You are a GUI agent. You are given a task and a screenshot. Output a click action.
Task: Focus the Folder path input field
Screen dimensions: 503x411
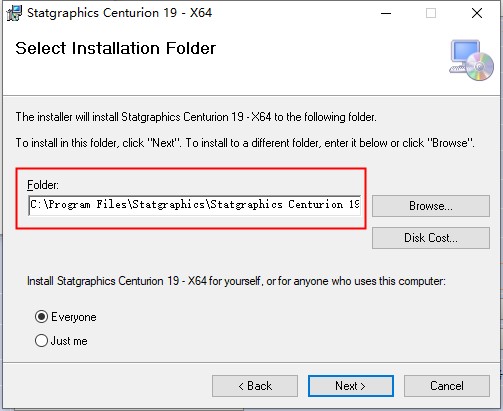click(x=195, y=205)
